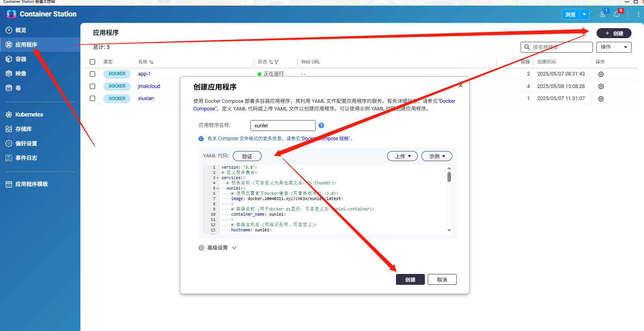
Task: Click the 高级设置 gear icon
Action: [201, 248]
